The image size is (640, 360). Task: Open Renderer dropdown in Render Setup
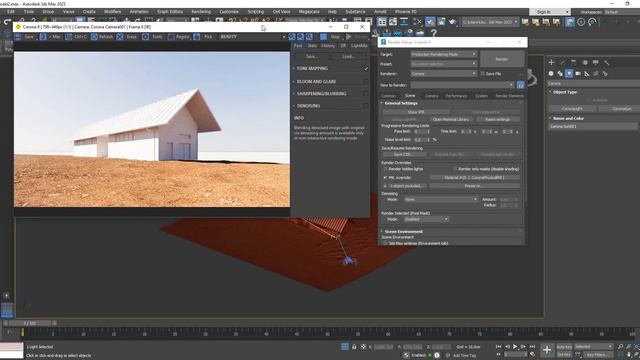point(444,74)
